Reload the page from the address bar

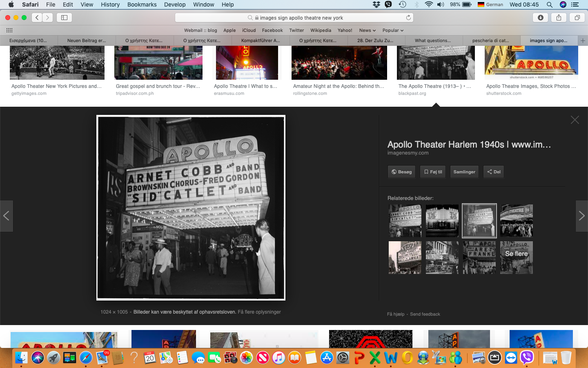point(408,18)
